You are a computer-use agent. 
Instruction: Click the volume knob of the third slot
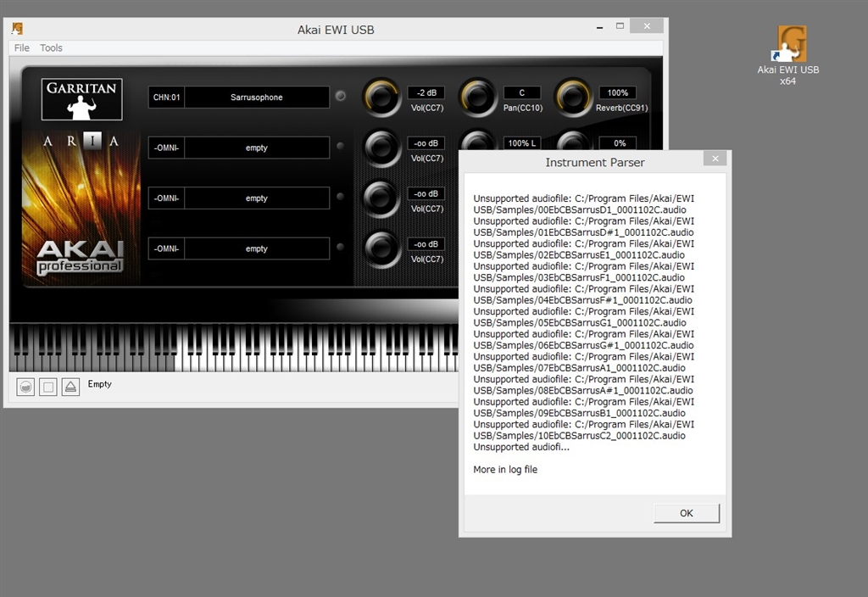click(x=381, y=198)
